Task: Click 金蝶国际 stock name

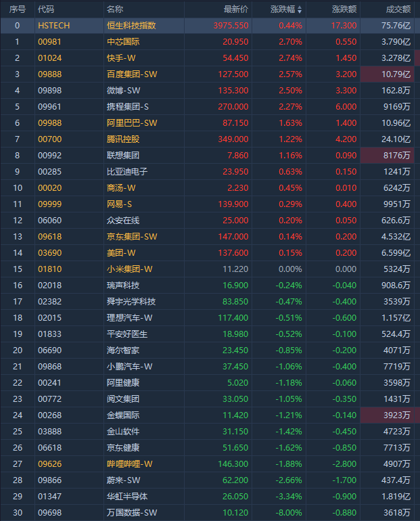Action: pyautogui.click(x=123, y=415)
